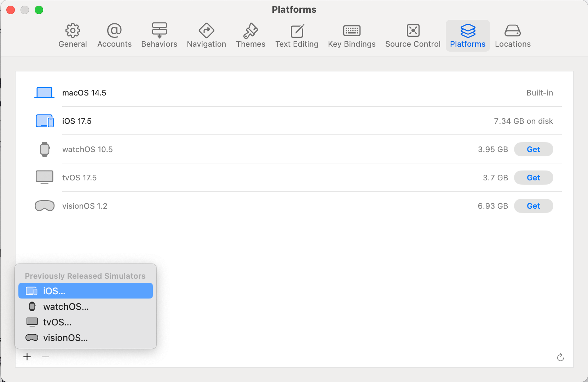Select the watchOS 10.5 row text
Viewport: 588px width, 382px height.
pyautogui.click(x=87, y=149)
